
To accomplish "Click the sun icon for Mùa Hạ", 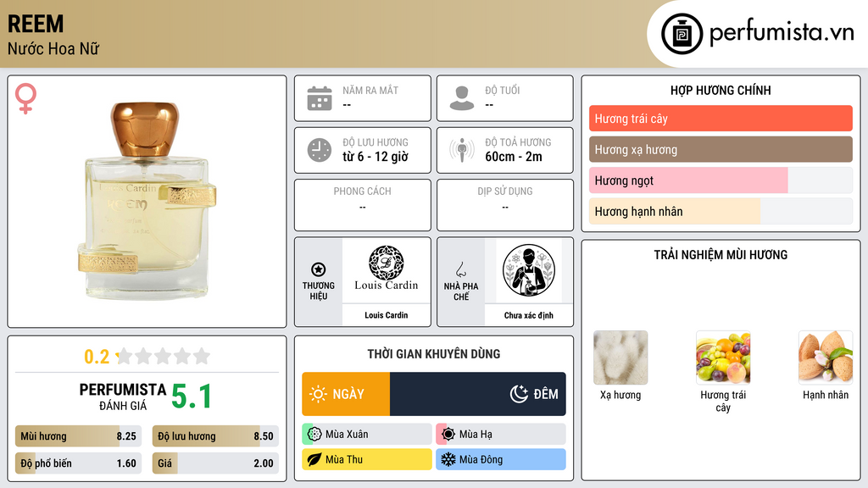I will pyautogui.click(x=448, y=434).
